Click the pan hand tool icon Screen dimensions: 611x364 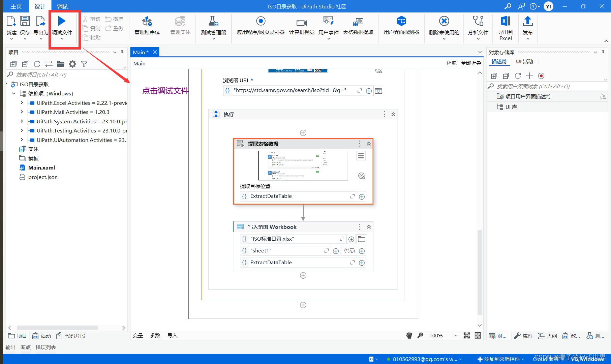point(409,335)
